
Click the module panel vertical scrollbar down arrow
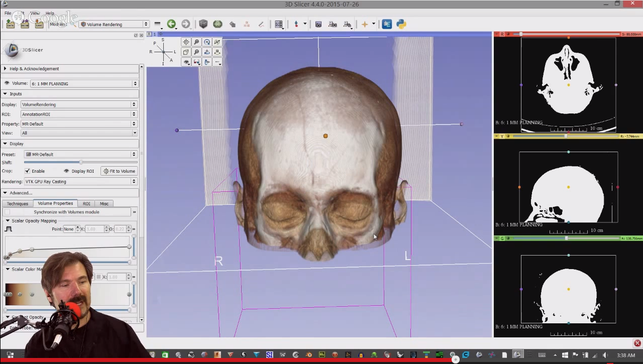[142, 320]
